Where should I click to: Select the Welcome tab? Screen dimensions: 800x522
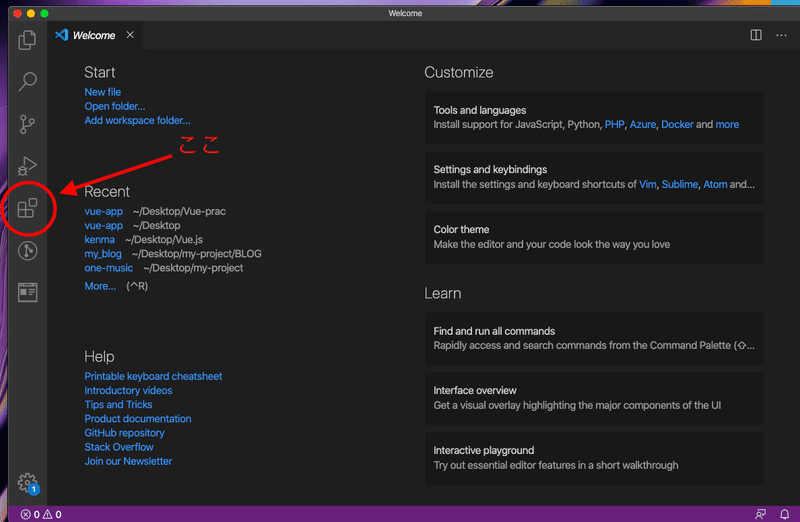click(95, 35)
